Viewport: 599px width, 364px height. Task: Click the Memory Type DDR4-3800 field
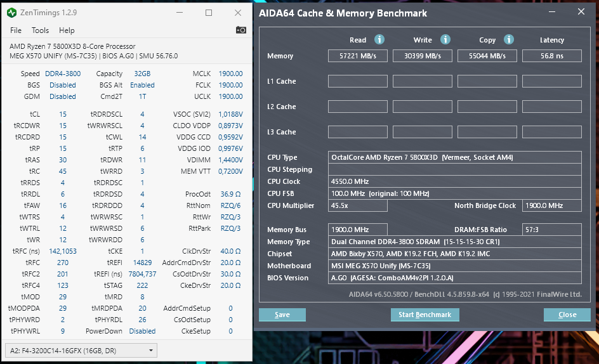[x=454, y=242]
